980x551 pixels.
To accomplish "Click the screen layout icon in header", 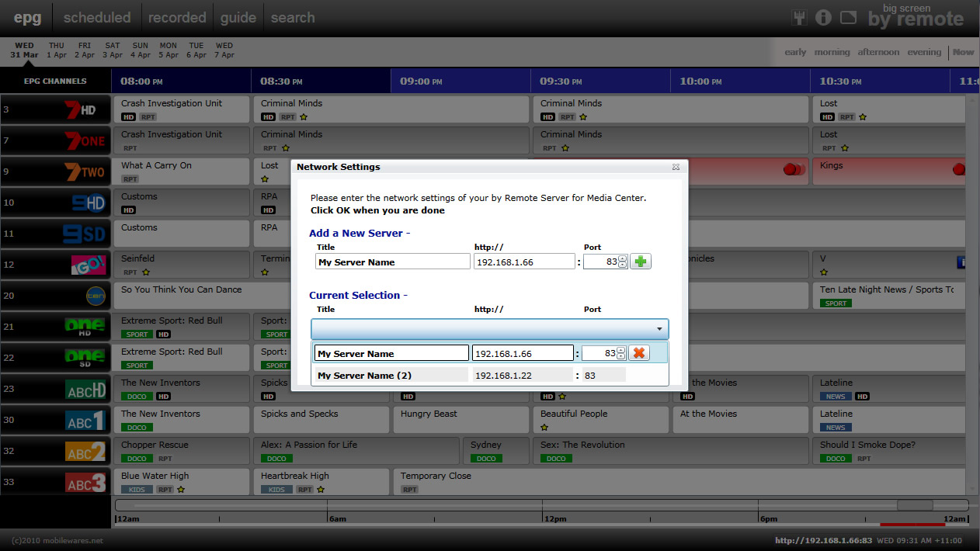I will point(848,17).
